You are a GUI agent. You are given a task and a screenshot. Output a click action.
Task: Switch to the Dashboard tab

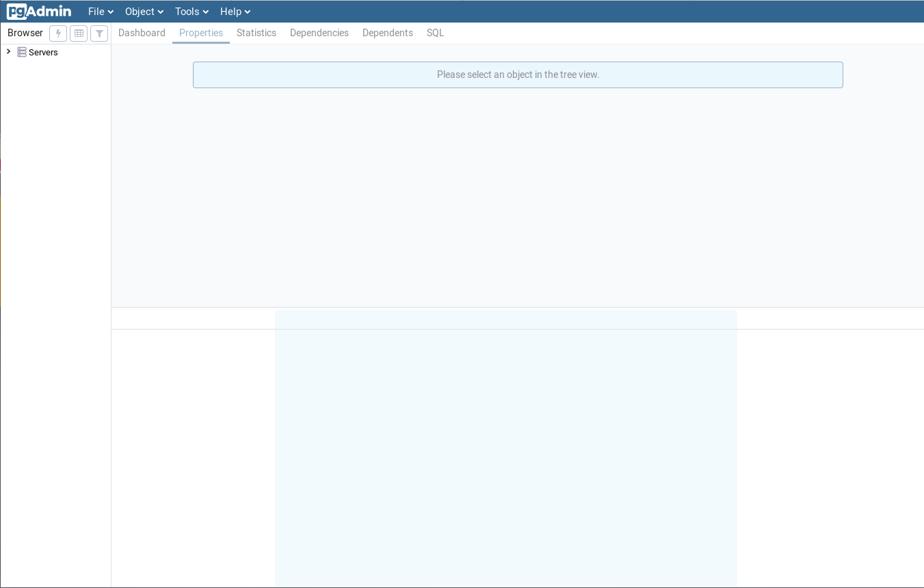pyautogui.click(x=142, y=32)
